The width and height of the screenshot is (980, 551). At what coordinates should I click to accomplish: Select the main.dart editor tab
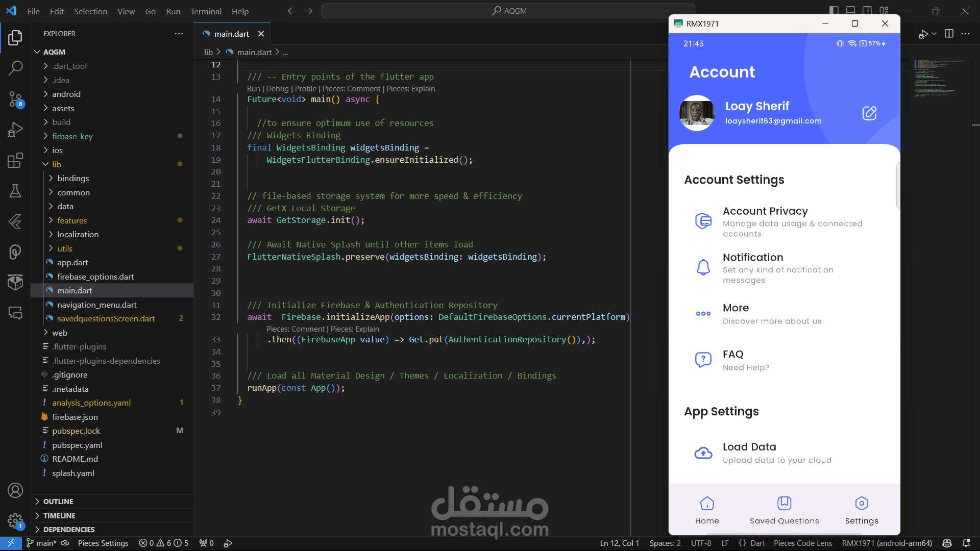click(231, 34)
